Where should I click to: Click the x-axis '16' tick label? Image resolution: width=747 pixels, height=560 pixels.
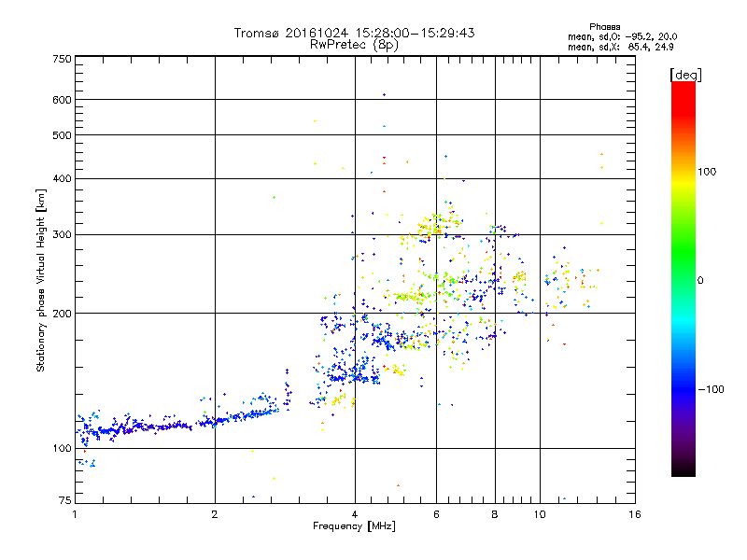635,514
